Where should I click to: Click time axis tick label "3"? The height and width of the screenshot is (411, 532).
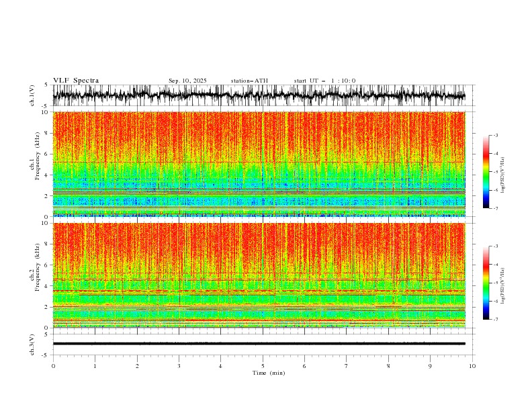point(179,366)
